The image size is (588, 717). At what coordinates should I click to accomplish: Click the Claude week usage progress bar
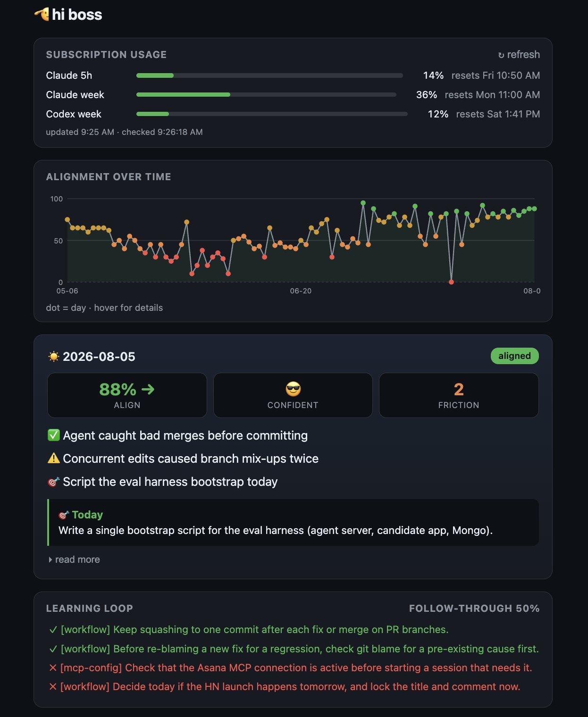click(x=266, y=94)
